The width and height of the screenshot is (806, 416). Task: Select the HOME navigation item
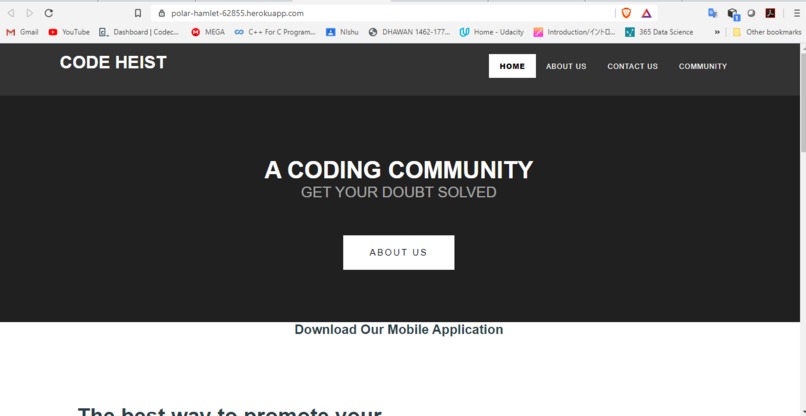pos(512,66)
